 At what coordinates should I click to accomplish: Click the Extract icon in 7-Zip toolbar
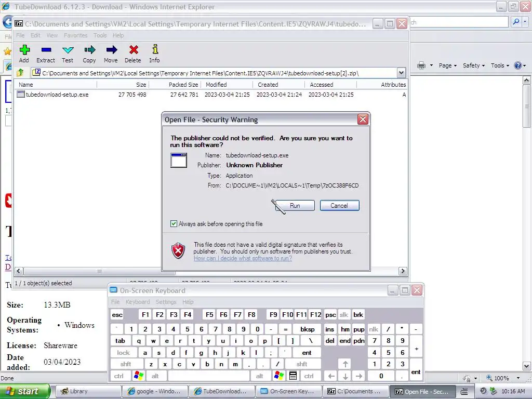[x=46, y=50]
